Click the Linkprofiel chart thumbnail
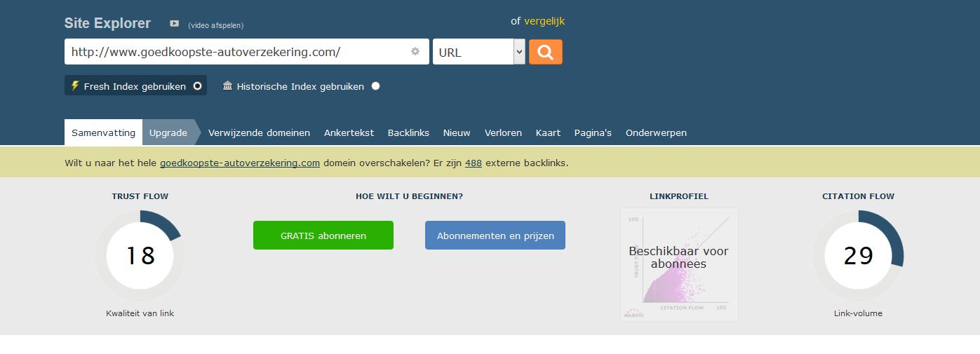Screen dimensions: 980x354 tap(679, 264)
